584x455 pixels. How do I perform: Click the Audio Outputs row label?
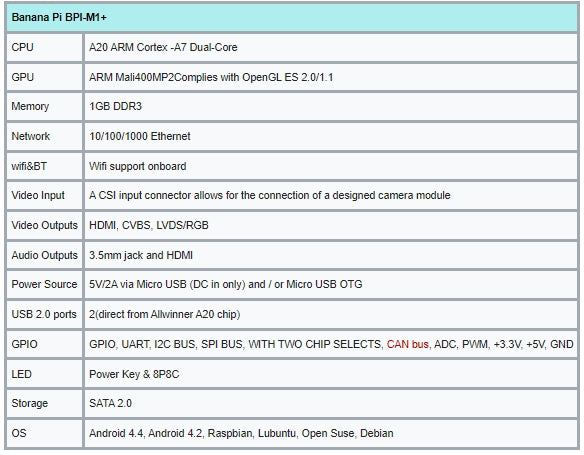point(45,255)
